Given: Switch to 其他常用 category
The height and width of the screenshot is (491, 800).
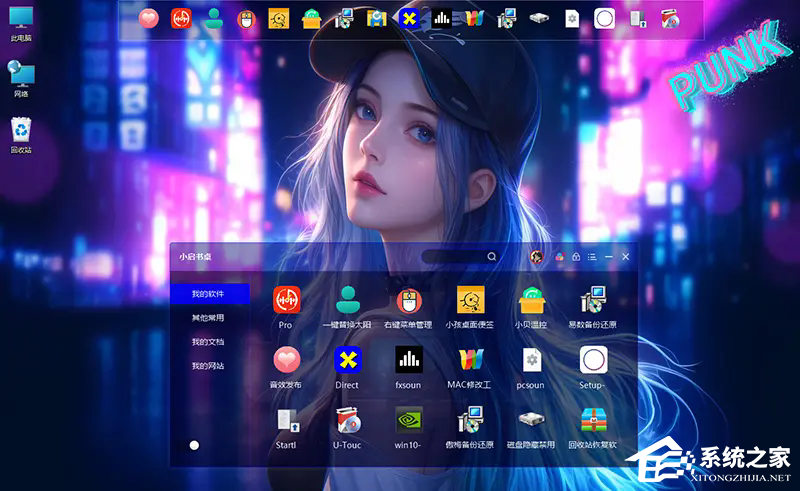Looking at the screenshot, I should [x=210, y=317].
